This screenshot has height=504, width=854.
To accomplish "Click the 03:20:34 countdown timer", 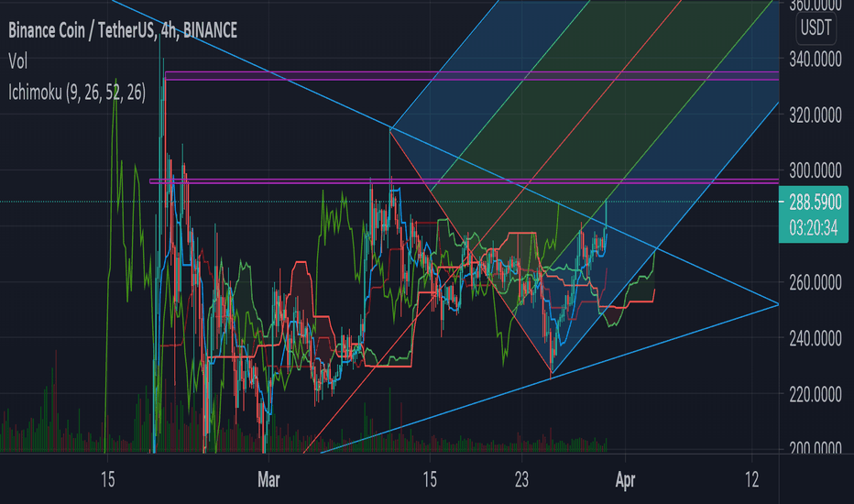I will 813,228.
